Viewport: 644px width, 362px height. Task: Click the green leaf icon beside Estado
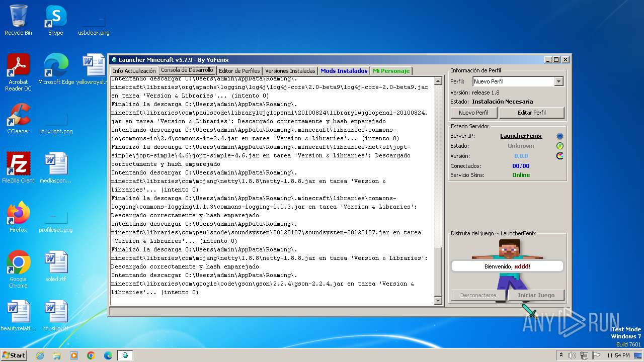559,146
